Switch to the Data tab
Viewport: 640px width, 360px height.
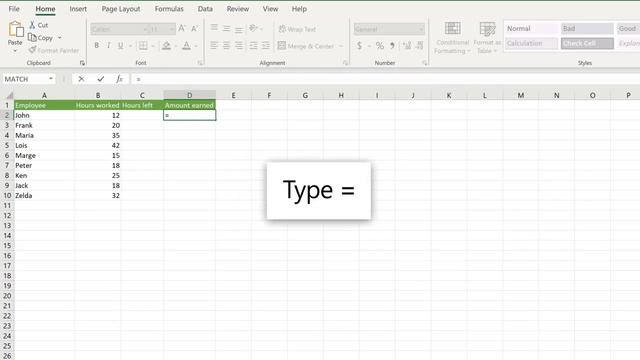(x=205, y=9)
